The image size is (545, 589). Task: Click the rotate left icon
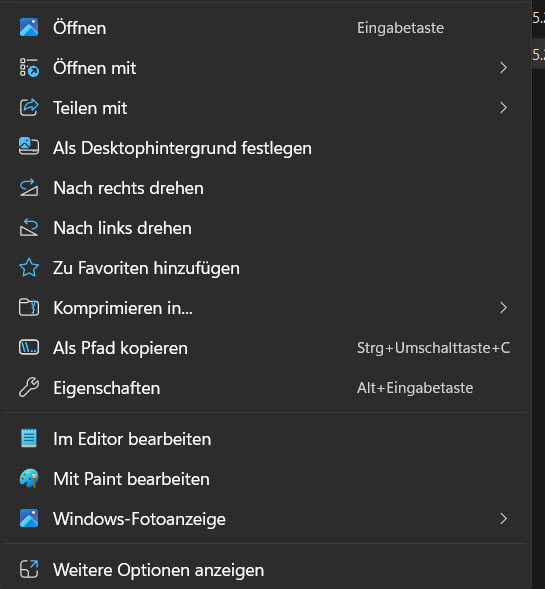coord(29,227)
